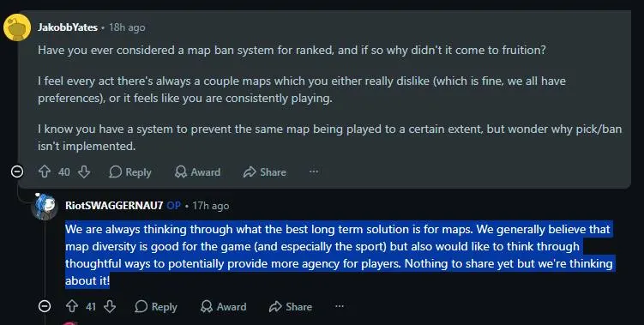
Task: Visit the RiotSWAGGERNAU7 username link
Action: coord(114,206)
